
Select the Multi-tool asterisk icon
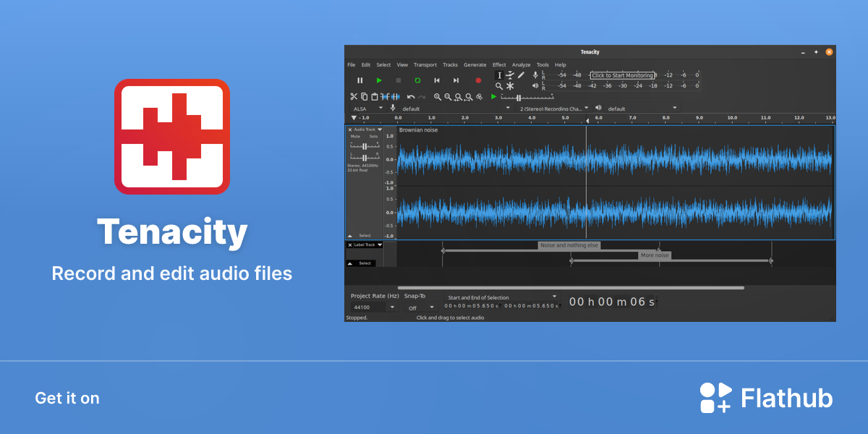click(x=510, y=85)
